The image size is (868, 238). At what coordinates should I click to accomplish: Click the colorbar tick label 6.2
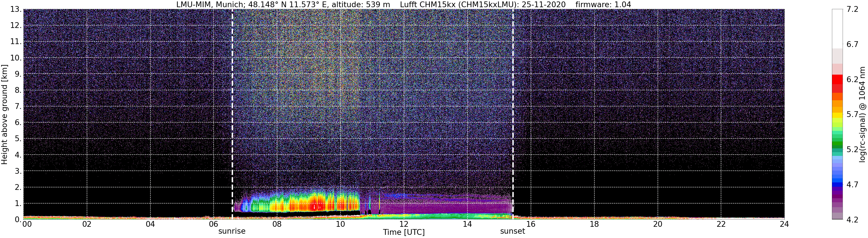click(x=852, y=80)
